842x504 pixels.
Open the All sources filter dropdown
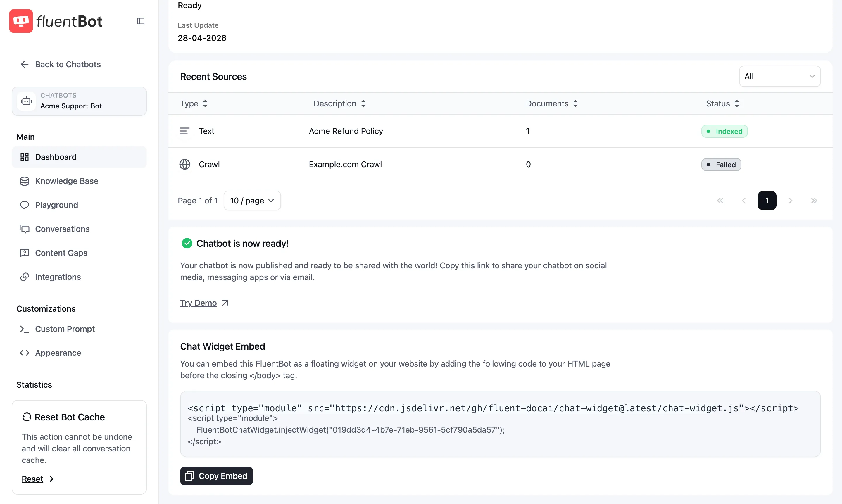780,76
